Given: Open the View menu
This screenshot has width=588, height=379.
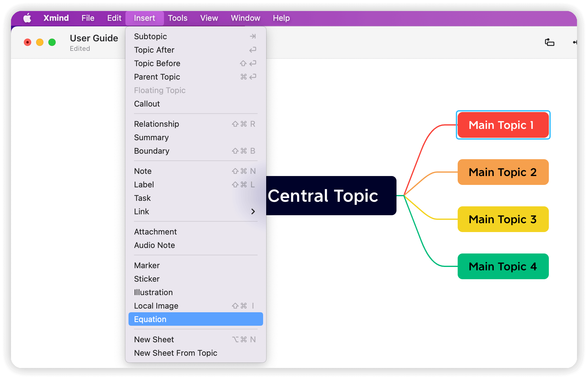Looking at the screenshot, I should [209, 18].
